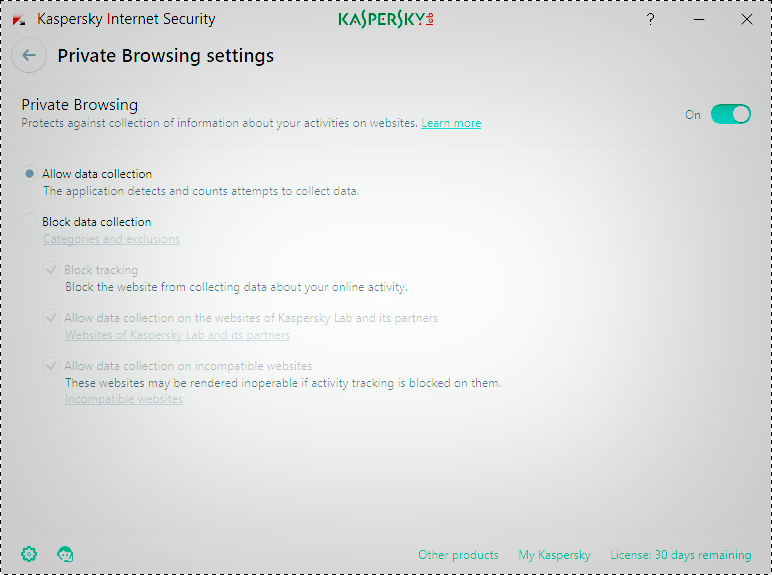This screenshot has width=772, height=575.
Task: Select the Allow data collection option
Action: (30, 174)
